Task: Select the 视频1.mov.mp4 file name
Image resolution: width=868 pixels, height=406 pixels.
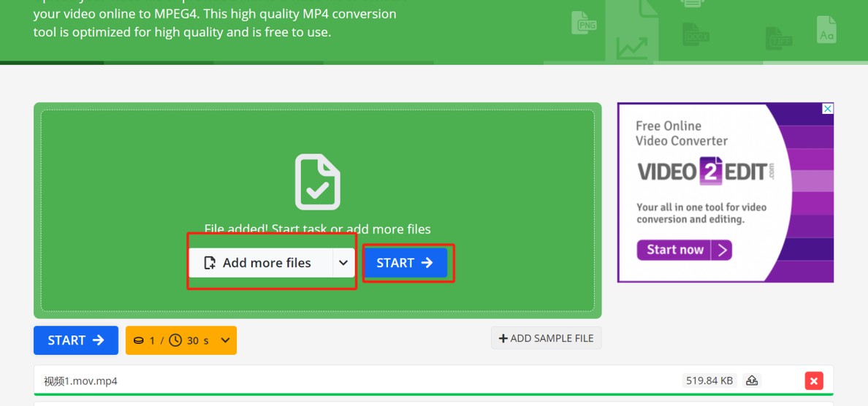Action: (80, 381)
